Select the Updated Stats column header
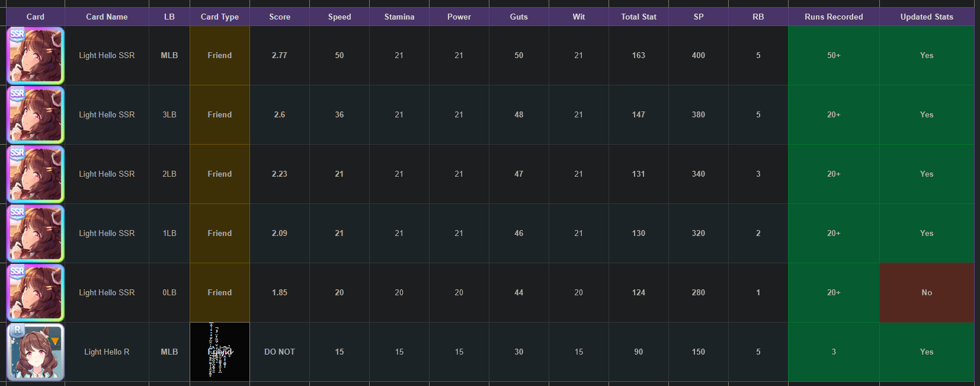Viewport: 980px width, 386px height. pyautogui.click(x=927, y=17)
